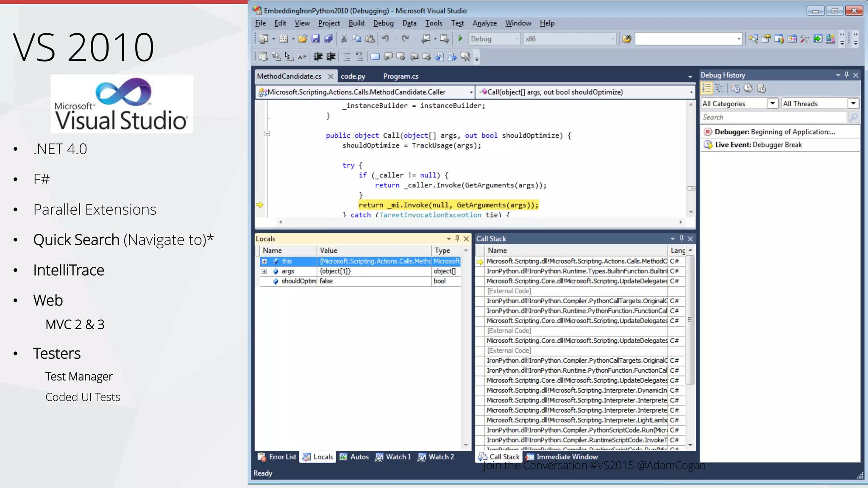Pin the Debug History panel
This screenshot has height=488, width=868.
coord(847,75)
